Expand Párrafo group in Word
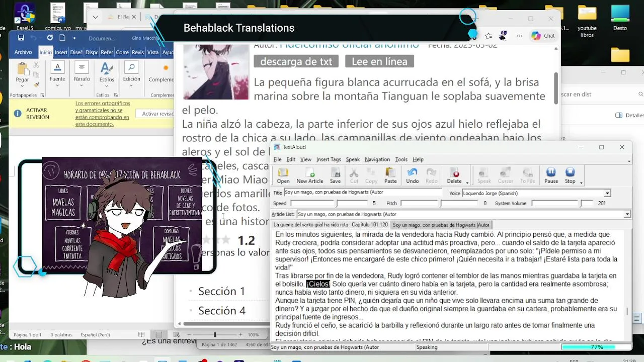This screenshot has width=644, height=362. (82, 72)
